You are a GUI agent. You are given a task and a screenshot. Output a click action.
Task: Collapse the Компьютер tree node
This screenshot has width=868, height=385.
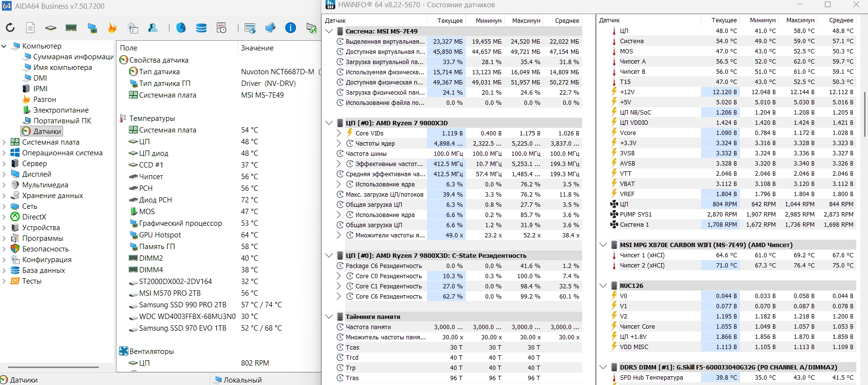tap(4, 46)
